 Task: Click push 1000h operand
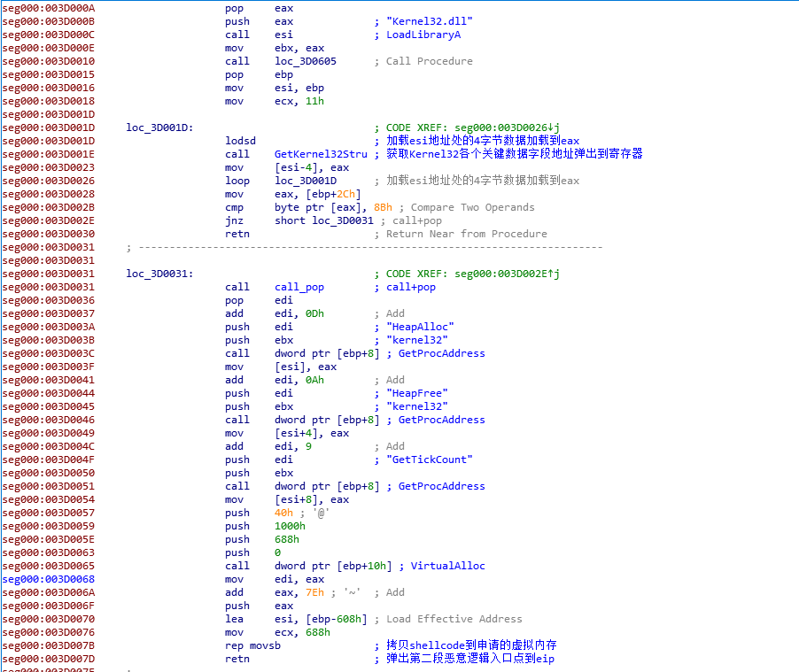290,526
